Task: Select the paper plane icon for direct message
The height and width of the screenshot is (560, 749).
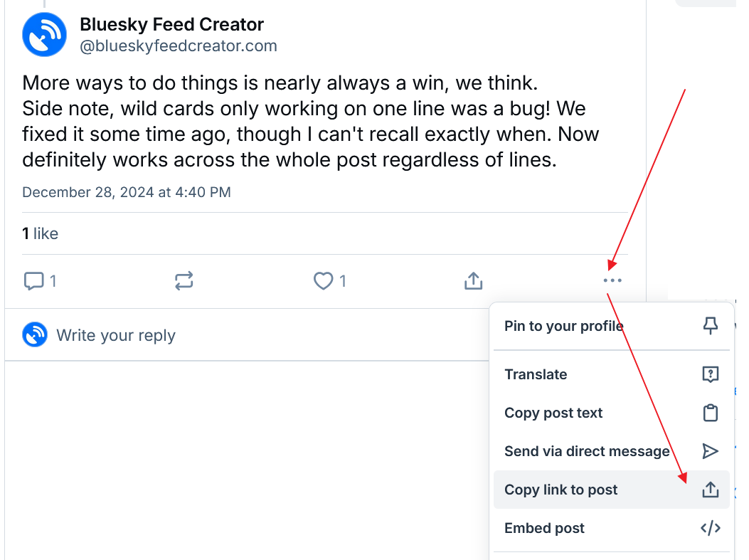Action: click(710, 451)
